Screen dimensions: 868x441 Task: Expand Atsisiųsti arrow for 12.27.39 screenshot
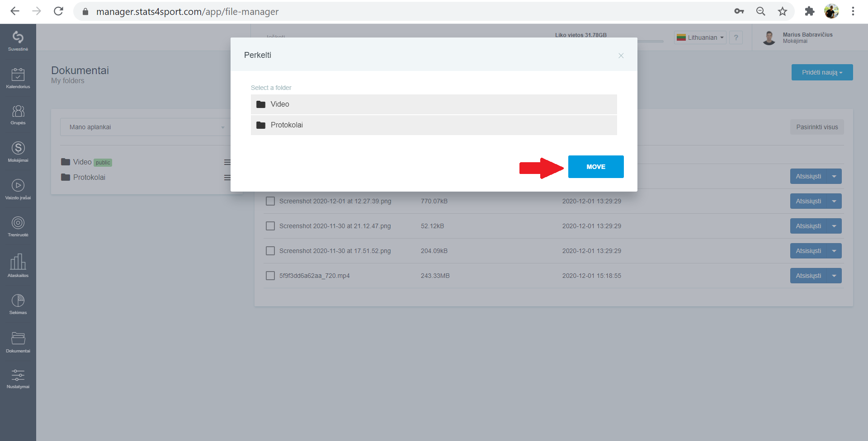834,201
